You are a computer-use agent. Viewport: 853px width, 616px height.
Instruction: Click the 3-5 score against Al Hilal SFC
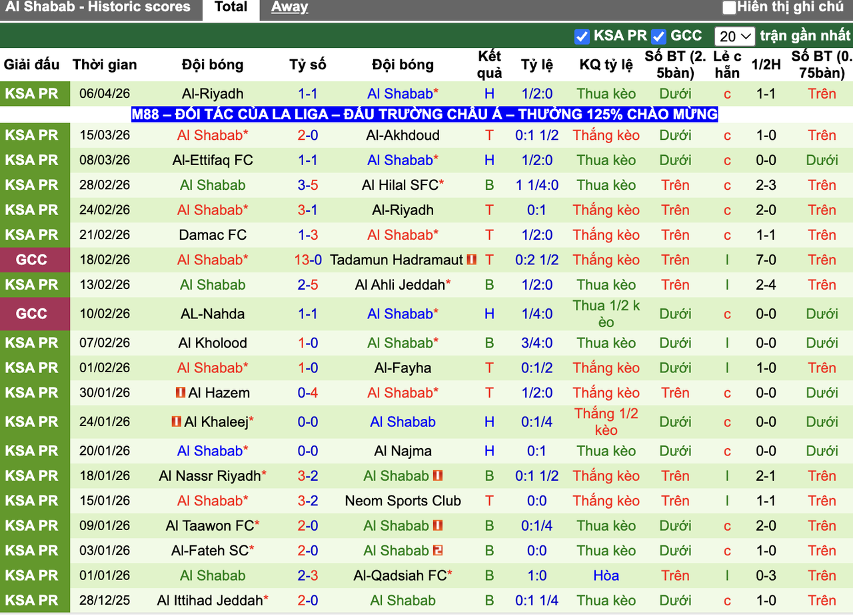pos(308,185)
